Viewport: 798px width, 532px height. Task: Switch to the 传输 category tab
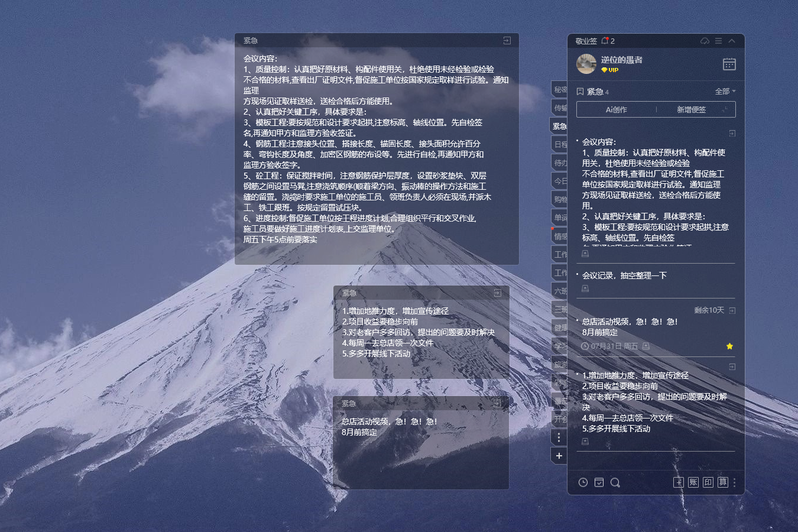click(x=560, y=108)
